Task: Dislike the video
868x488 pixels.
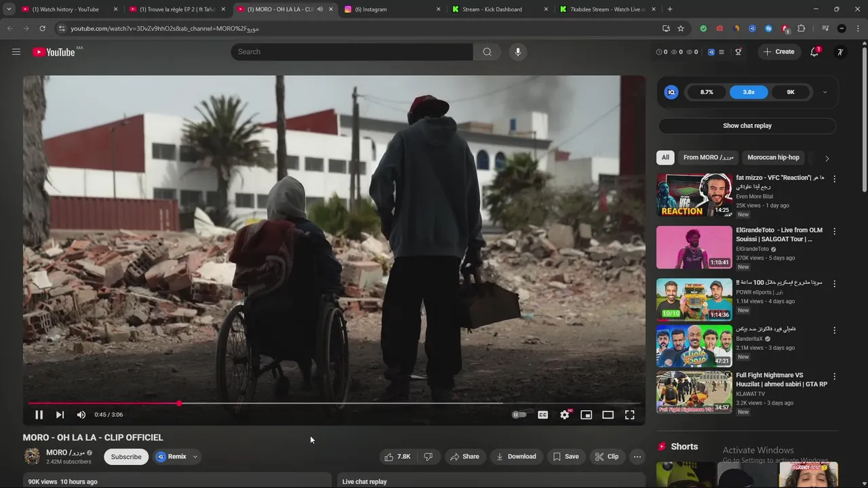Action: [428, 457]
